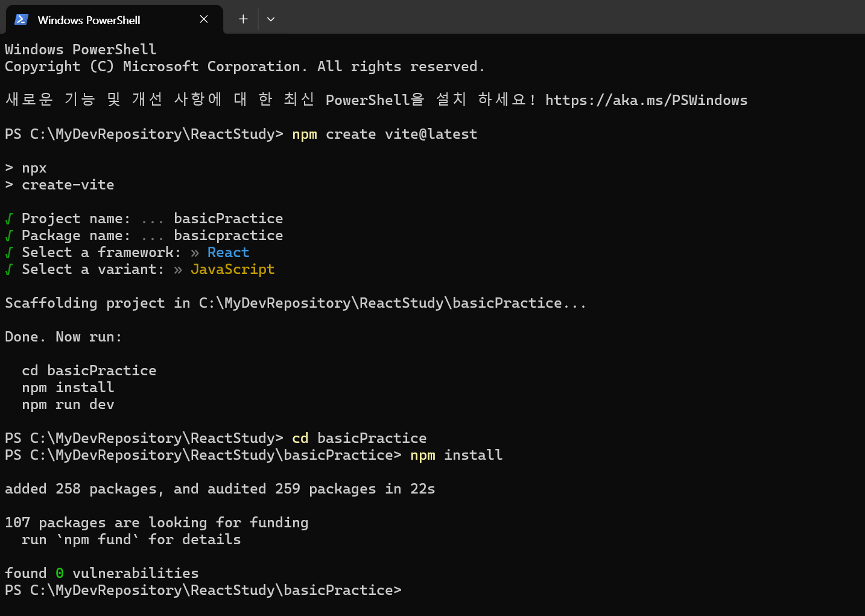865x616 pixels.
Task: Click the indented 'cd basicPractice' instruction
Action: click(89, 370)
